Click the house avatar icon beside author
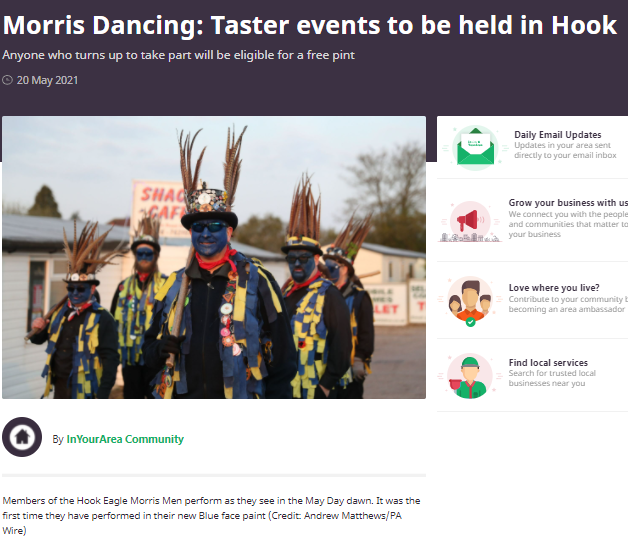The height and width of the screenshot is (547, 628). pyautogui.click(x=22, y=437)
